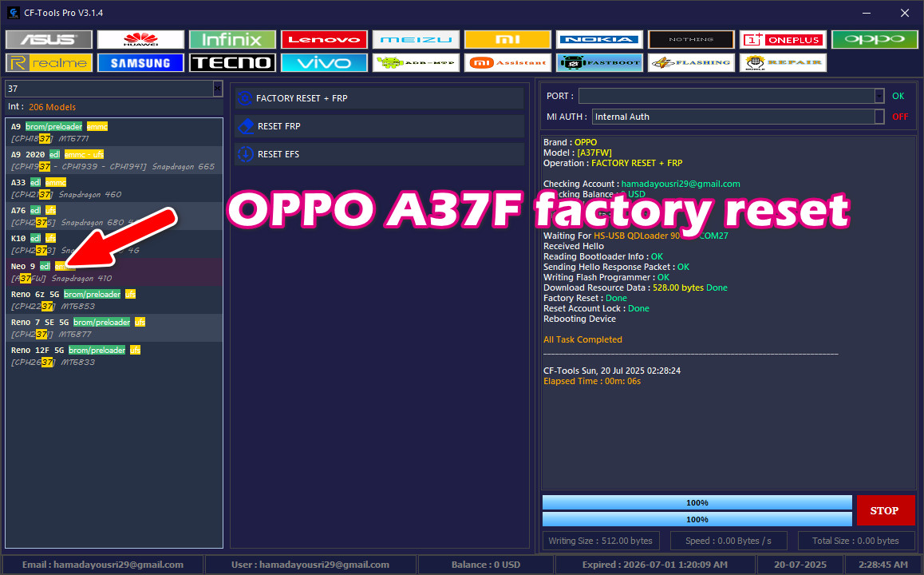
Task: Choose the Lenovo brand button
Action: pyautogui.click(x=324, y=39)
